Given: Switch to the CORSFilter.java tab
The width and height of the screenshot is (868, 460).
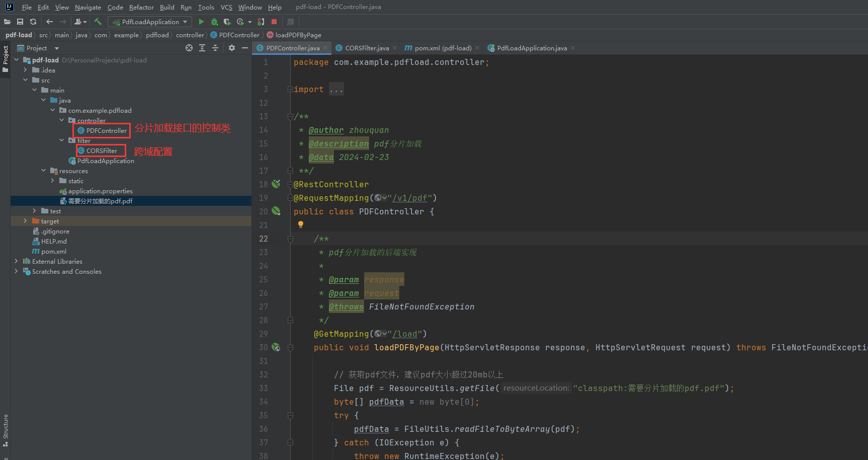Looking at the screenshot, I should coord(367,48).
